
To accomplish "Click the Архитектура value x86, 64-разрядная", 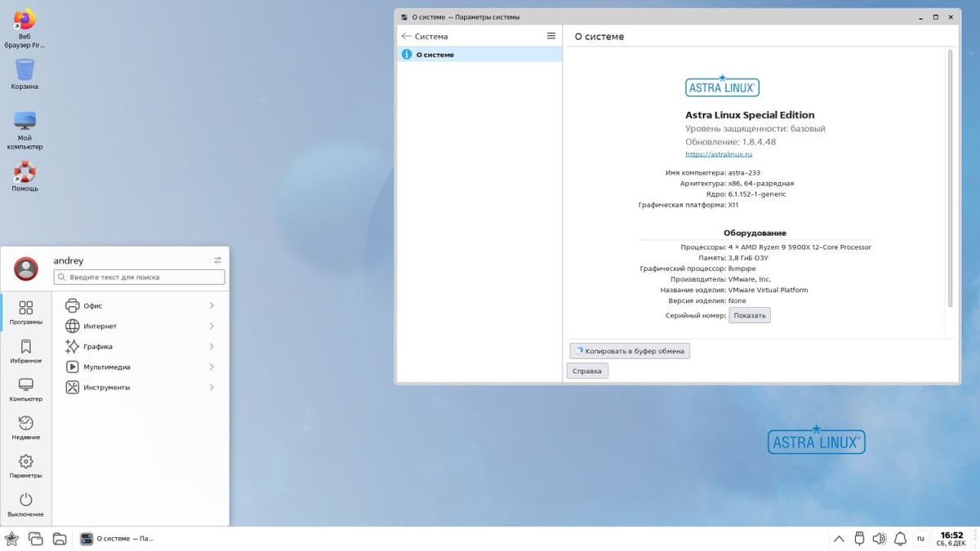I will 761,184.
